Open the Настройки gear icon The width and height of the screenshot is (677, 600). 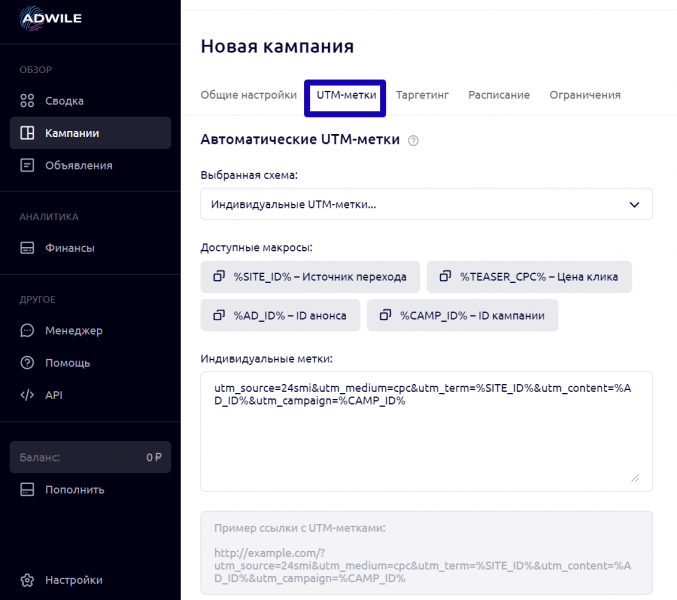coord(27,580)
